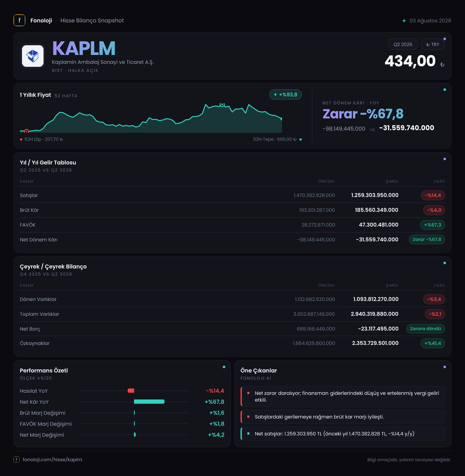Click the sparkle icon beside the date
The width and height of the screenshot is (465, 476).
click(404, 21)
